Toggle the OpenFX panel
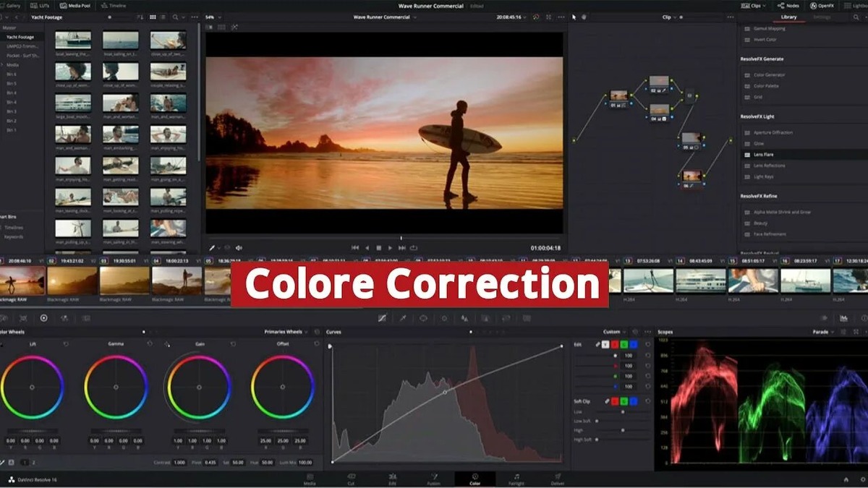 (x=822, y=5)
